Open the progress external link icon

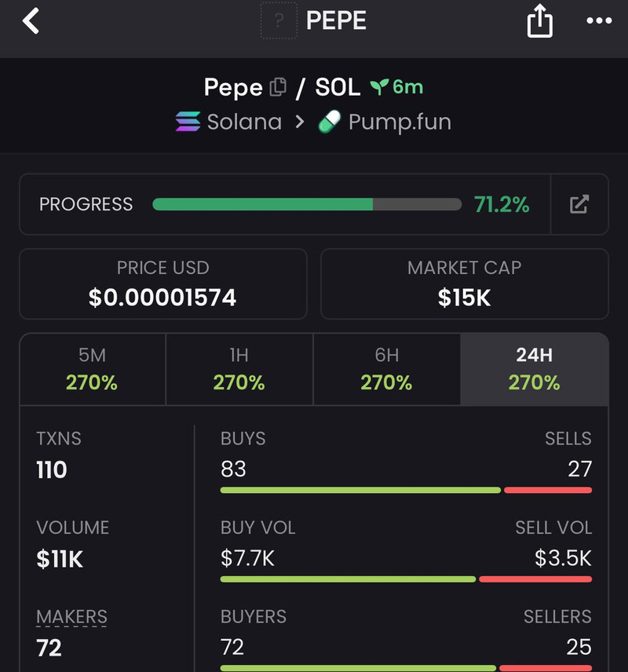pyautogui.click(x=579, y=205)
